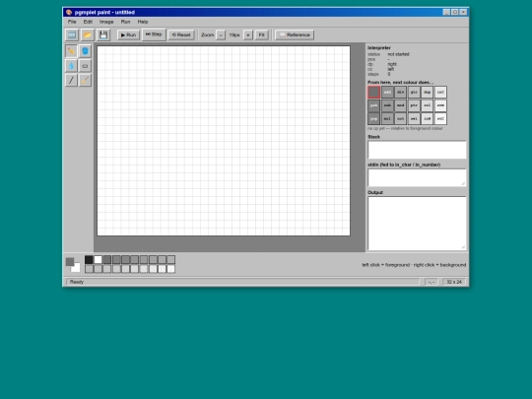Pick the 'inC' command colour cell
Image resolution: width=532 pixels, height=399 pixels.
click(440, 93)
